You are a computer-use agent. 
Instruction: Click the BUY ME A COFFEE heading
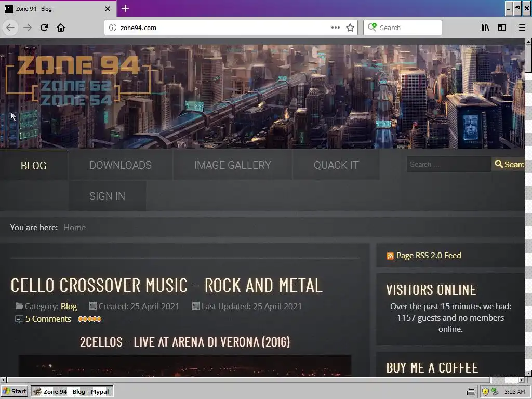432,368
